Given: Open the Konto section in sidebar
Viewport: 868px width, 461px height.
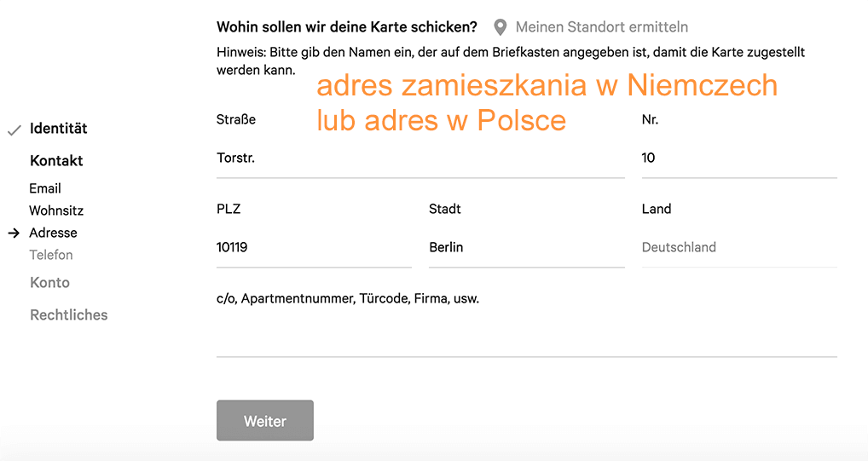Looking at the screenshot, I should coord(49,283).
